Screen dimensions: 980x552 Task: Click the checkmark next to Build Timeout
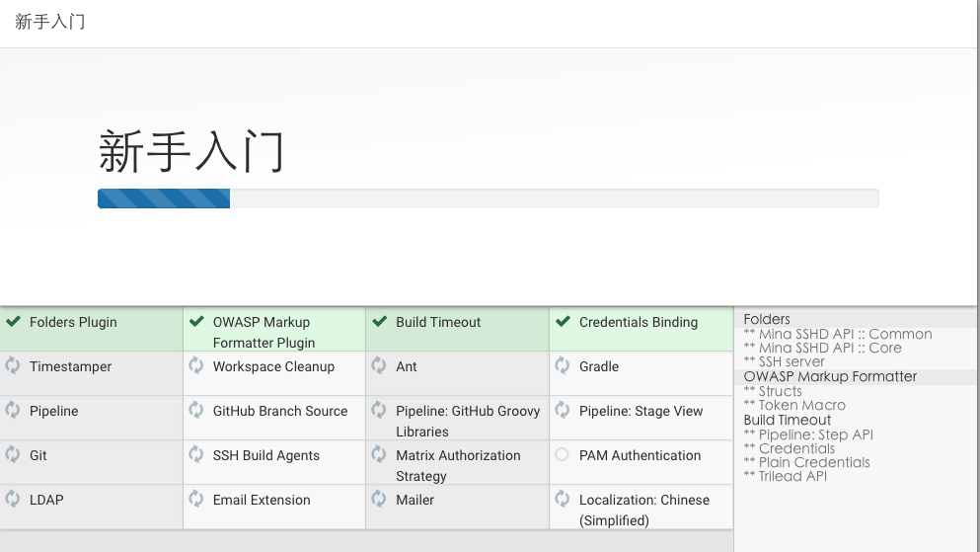pos(380,322)
